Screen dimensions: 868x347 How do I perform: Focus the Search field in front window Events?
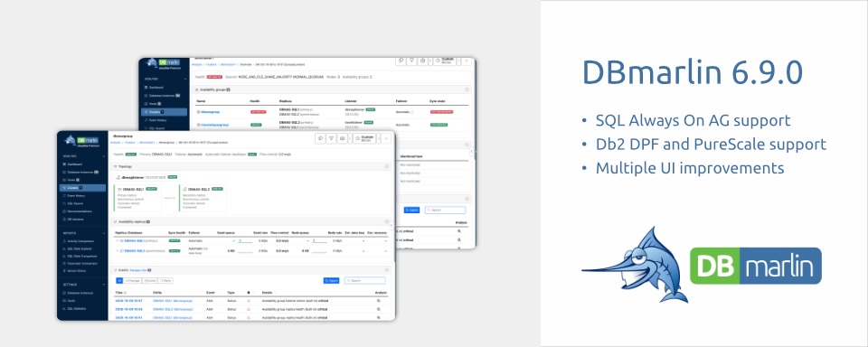364,281
